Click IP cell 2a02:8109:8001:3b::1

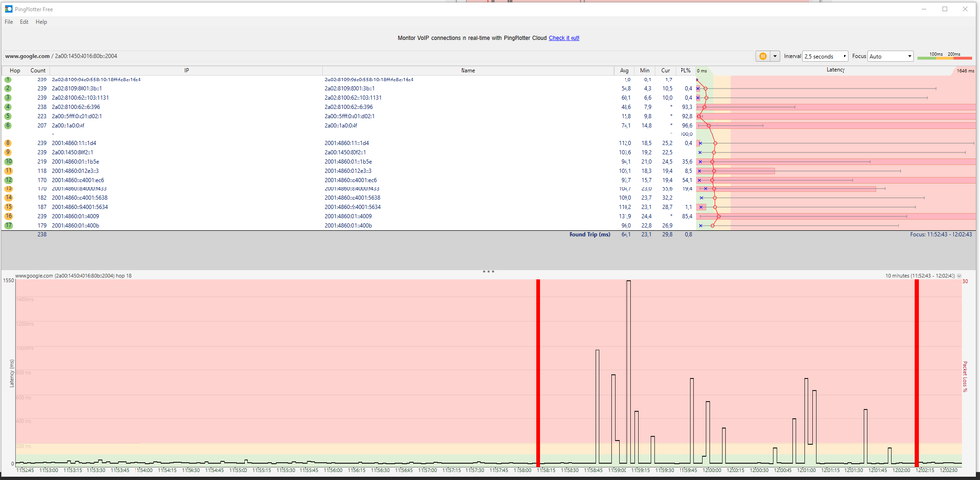pos(79,88)
